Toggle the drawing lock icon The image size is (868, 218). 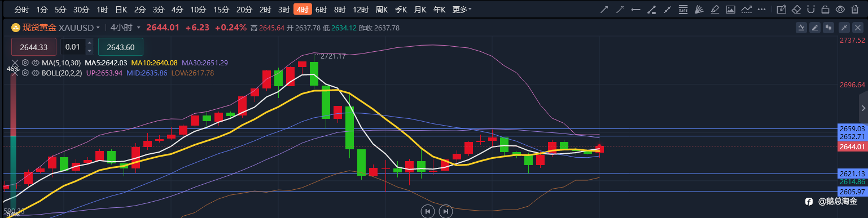[x=826, y=10]
